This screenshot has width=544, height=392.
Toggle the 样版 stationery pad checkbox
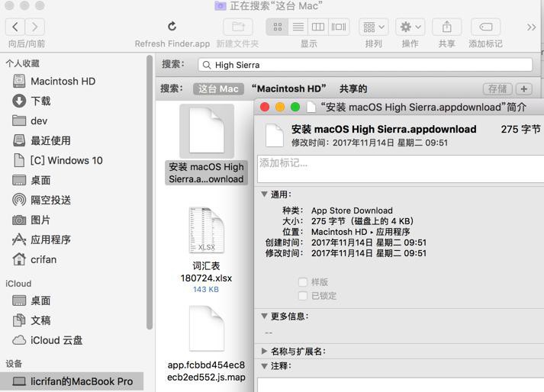click(x=303, y=282)
